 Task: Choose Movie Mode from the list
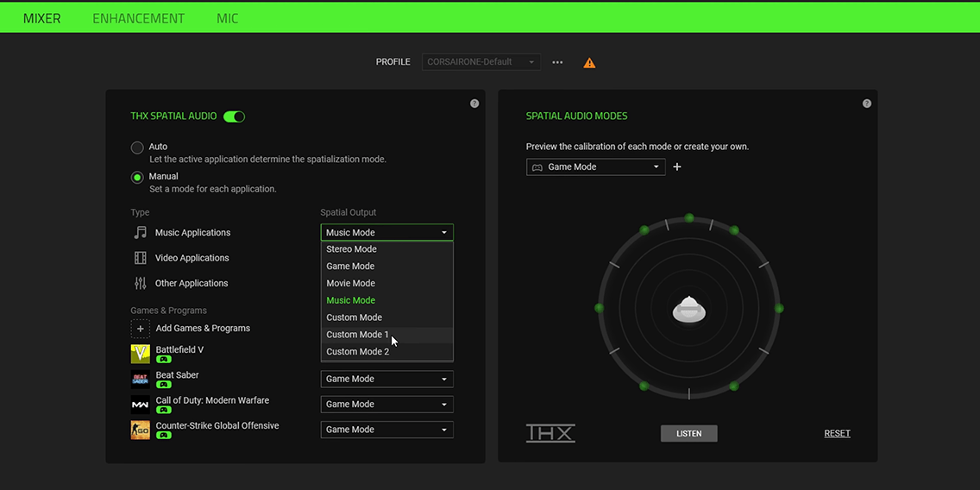click(x=386, y=283)
